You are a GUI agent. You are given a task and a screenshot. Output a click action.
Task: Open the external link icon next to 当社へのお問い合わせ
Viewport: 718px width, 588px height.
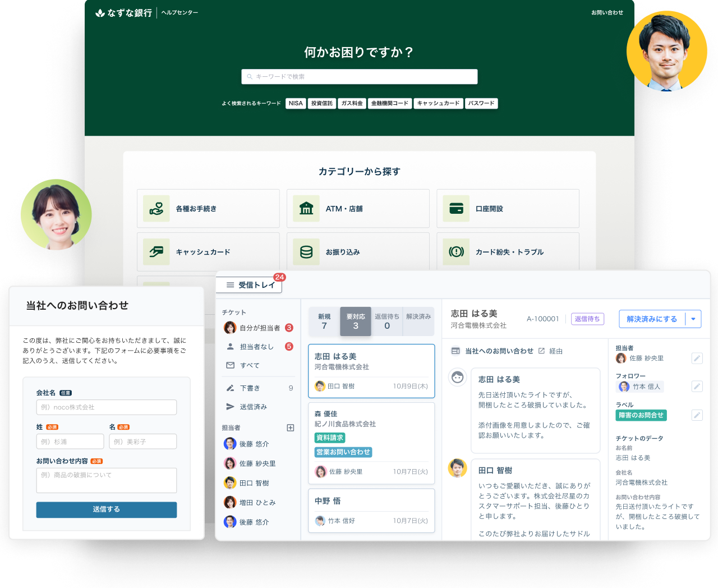pos(541,351)
